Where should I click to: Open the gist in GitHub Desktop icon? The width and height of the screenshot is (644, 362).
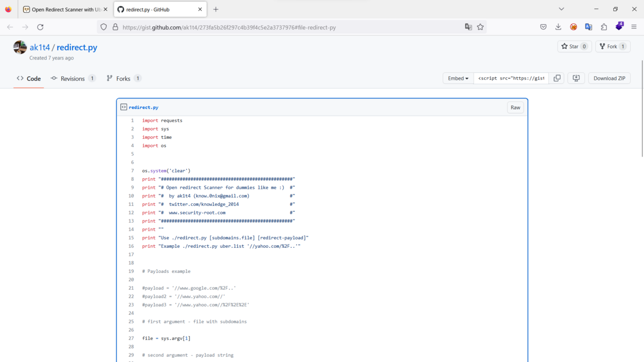click(575, 78)
